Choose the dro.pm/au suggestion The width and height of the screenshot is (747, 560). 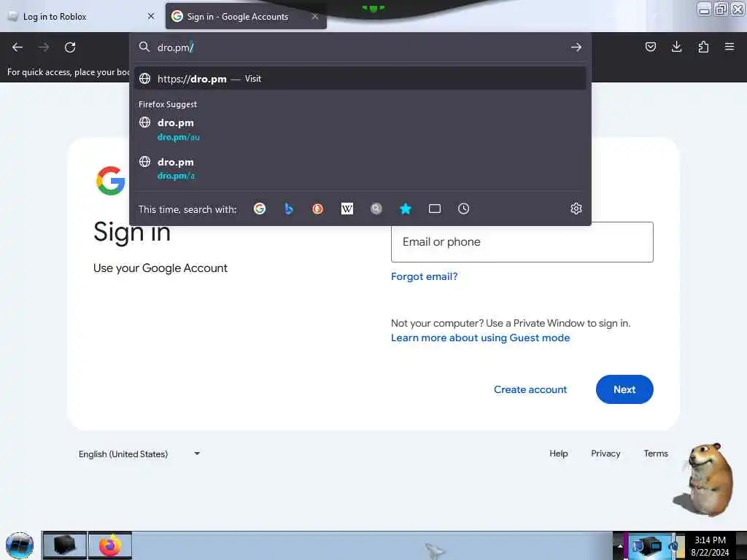[360, 130]
